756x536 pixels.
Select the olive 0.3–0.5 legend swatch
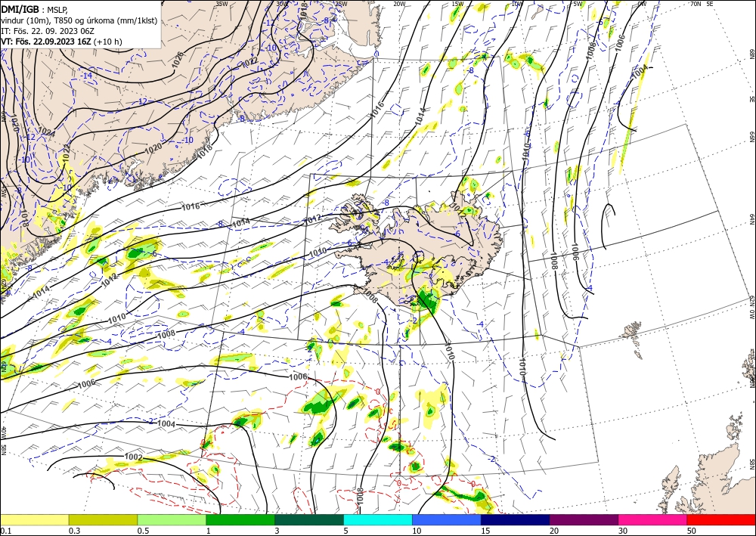point(103,519)
